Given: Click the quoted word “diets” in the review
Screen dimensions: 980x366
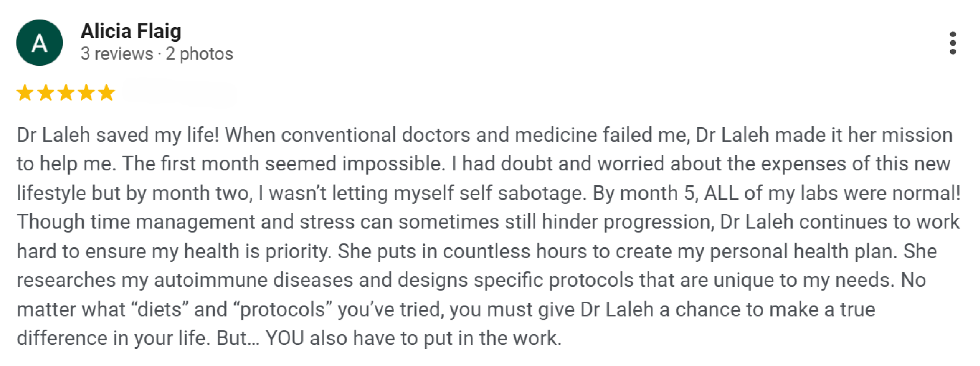Looking at the screenshot, I should [160, 309].
